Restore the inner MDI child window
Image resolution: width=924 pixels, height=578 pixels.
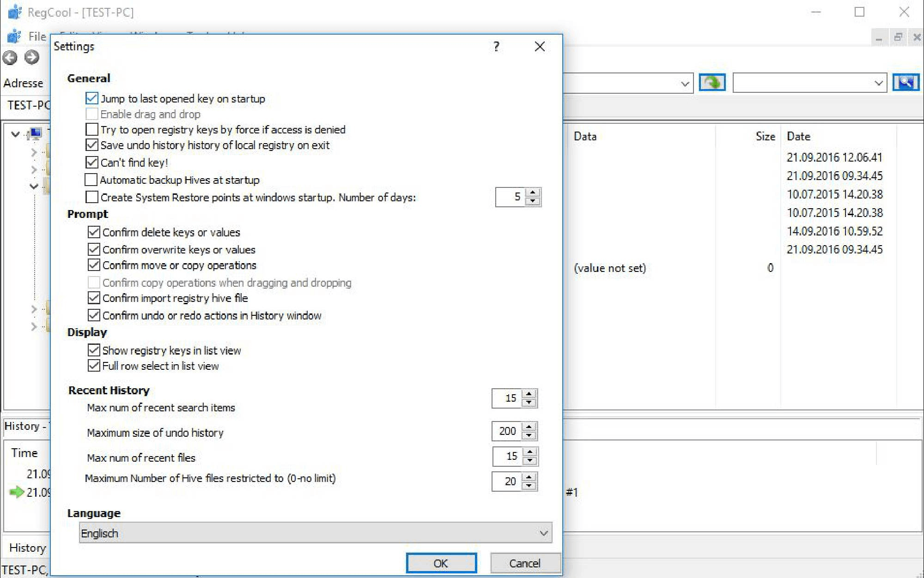[898, 37]
